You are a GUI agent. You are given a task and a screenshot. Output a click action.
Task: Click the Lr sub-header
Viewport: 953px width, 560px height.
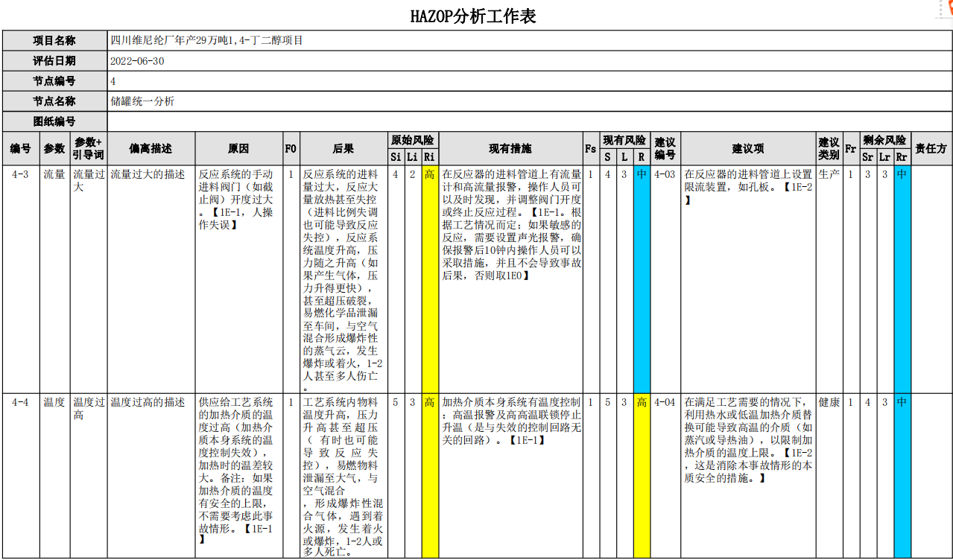point(884,157)
